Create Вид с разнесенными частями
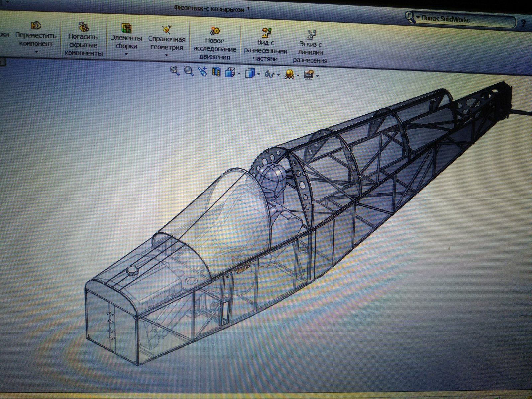Viewport: 532px width, 399px height. (x=266, y=33)
